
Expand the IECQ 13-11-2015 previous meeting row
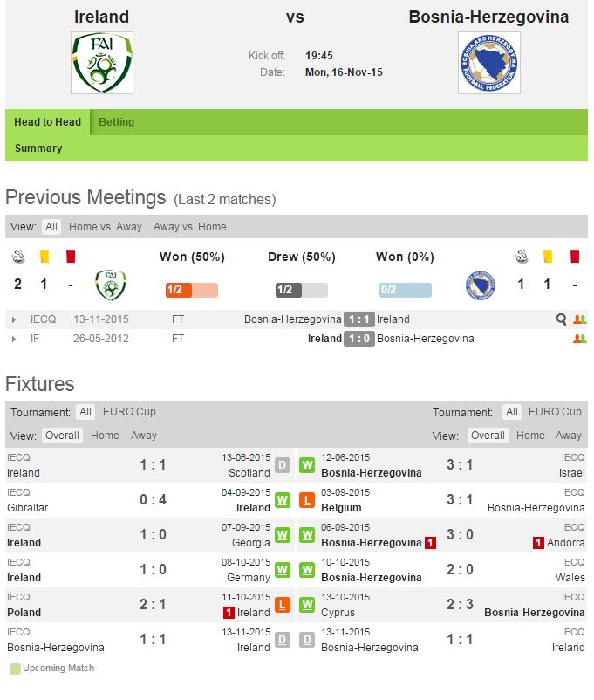point(14,319)
